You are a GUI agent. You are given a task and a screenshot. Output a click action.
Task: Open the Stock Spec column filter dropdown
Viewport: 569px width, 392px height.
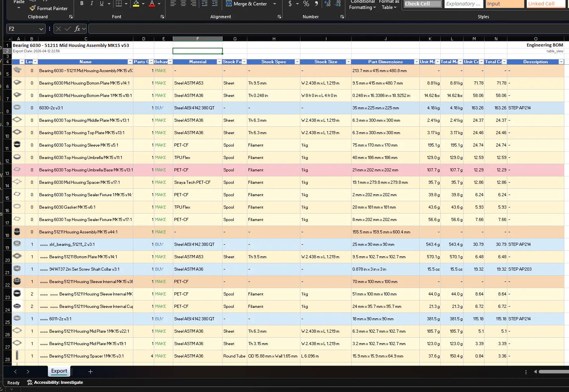(297, 62)
